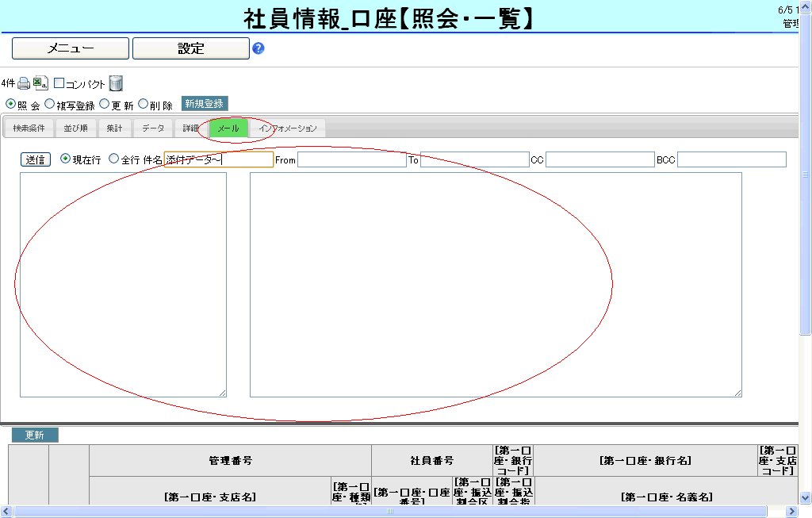The image size is (812, 518).
Task: Click the trash can icon
Action: click(x=116, y=83)
